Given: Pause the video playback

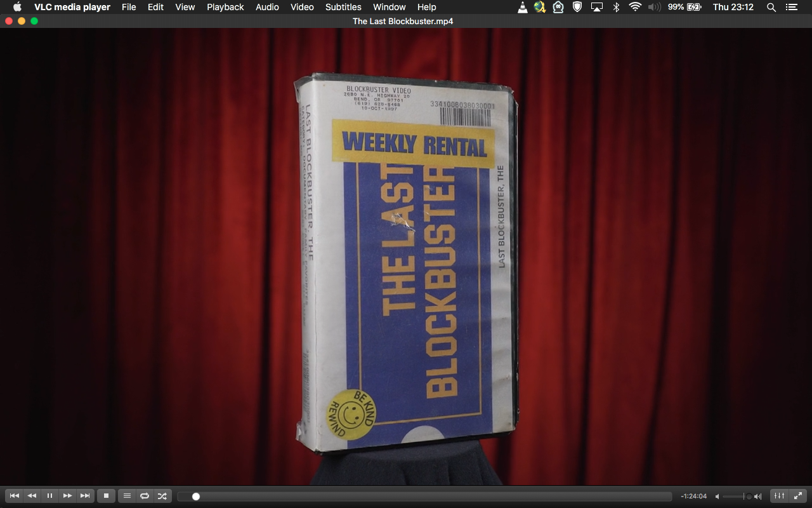Looking at the screenshot, I should pyautogui.click(x=49, y=496).
